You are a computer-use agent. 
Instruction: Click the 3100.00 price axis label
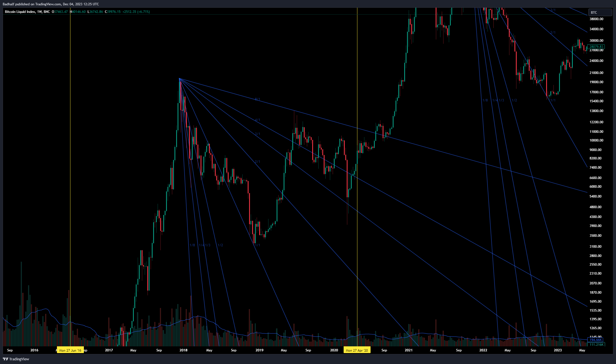pyautogui.click(x=596, y=247)
